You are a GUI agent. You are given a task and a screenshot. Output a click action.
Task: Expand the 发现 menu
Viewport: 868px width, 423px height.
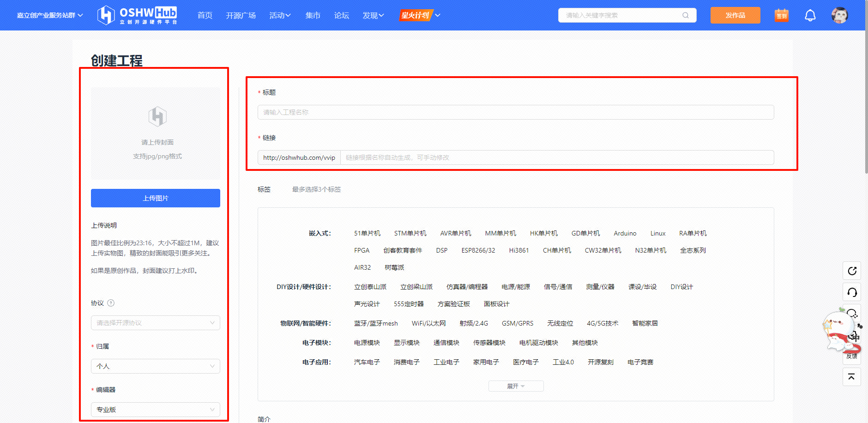pos(373,15)
